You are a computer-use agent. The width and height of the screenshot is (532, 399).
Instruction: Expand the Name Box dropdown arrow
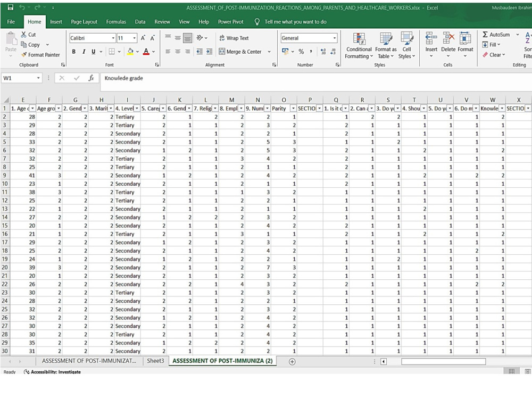tap(38, 78)
